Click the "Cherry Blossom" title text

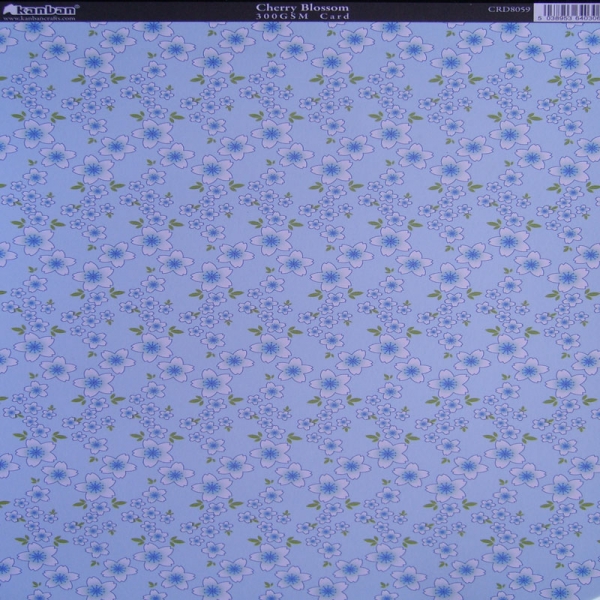tap(302, 8)
